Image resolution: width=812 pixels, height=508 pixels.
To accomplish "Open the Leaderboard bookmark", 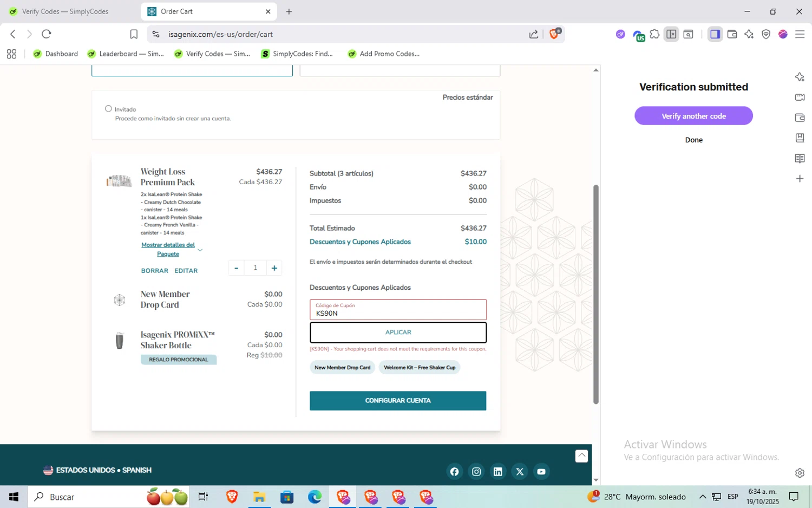I will (x=126, y=54).
